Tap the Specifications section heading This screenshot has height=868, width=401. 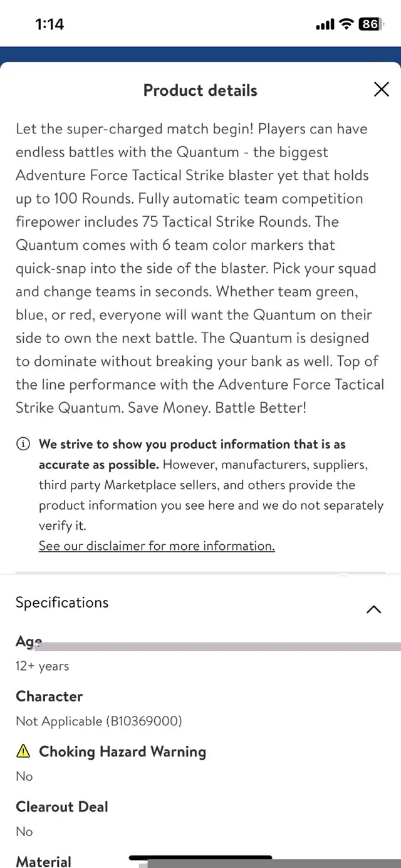[62, 602]
